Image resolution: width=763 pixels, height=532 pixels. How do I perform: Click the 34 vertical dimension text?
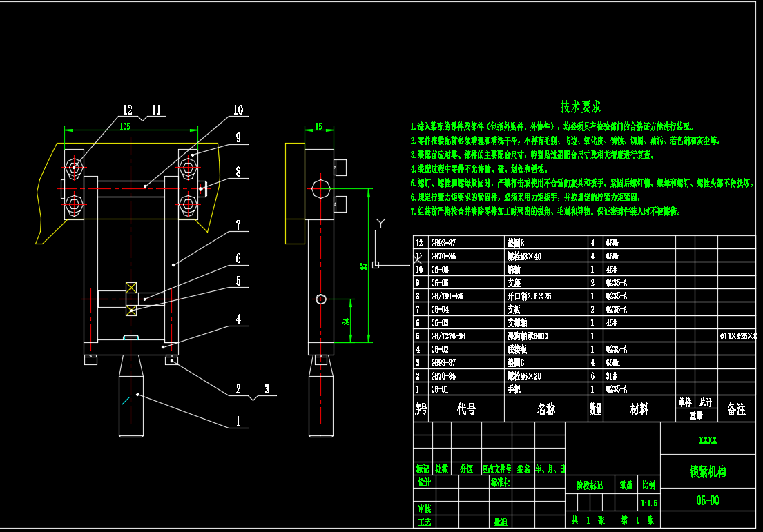[x=347, y=319]
